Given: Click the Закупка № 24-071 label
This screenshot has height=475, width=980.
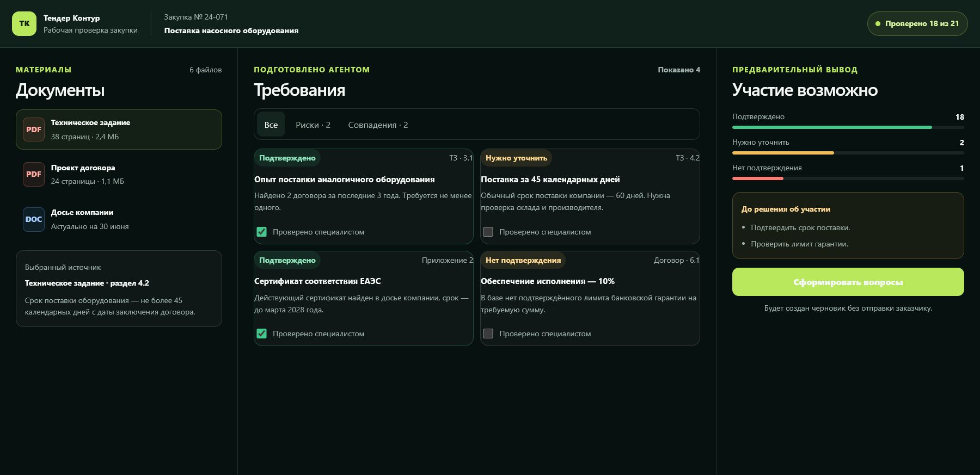Looking at the screenshot, I should point(196,17).
